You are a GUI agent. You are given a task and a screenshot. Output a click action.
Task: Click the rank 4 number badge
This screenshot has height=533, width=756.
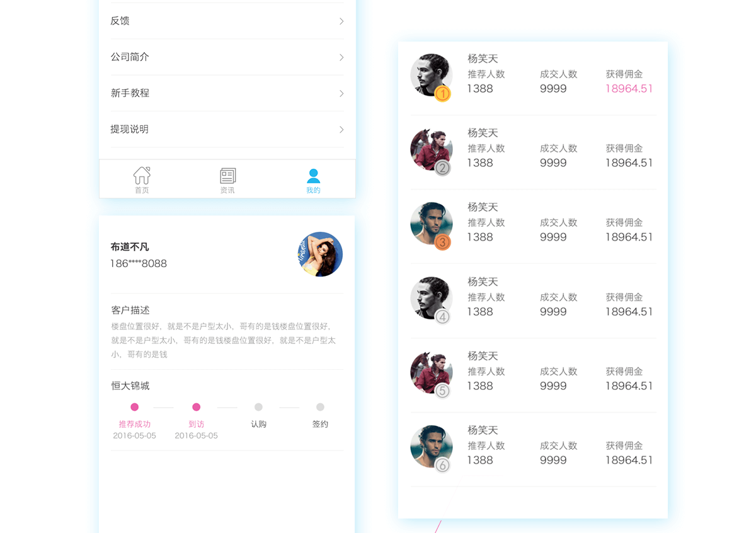(443, 317)
